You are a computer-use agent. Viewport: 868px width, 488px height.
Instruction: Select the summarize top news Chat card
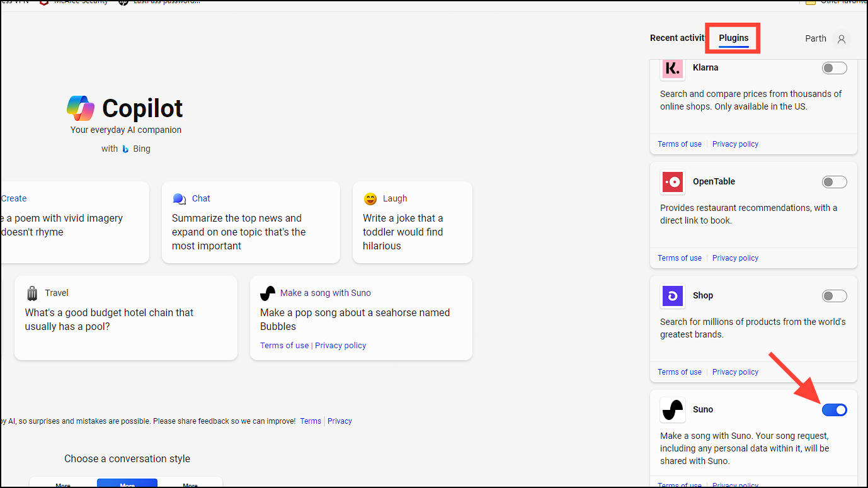click(251, 222)
